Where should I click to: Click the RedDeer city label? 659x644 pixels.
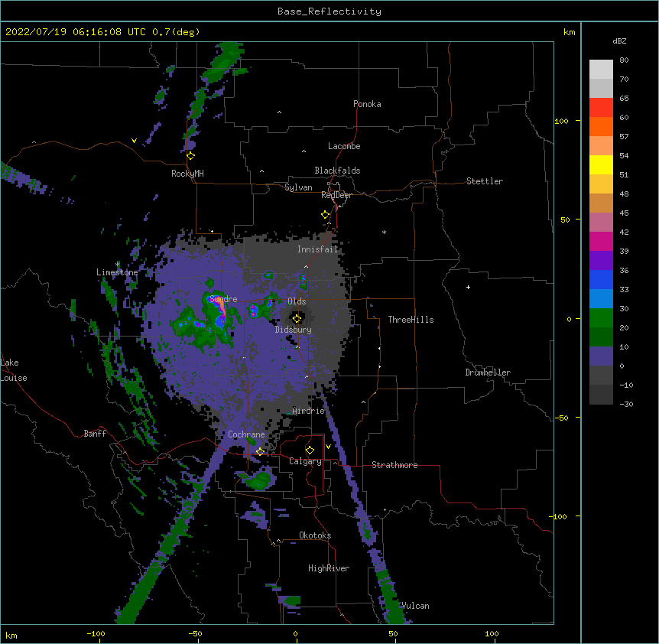(336, 195)
